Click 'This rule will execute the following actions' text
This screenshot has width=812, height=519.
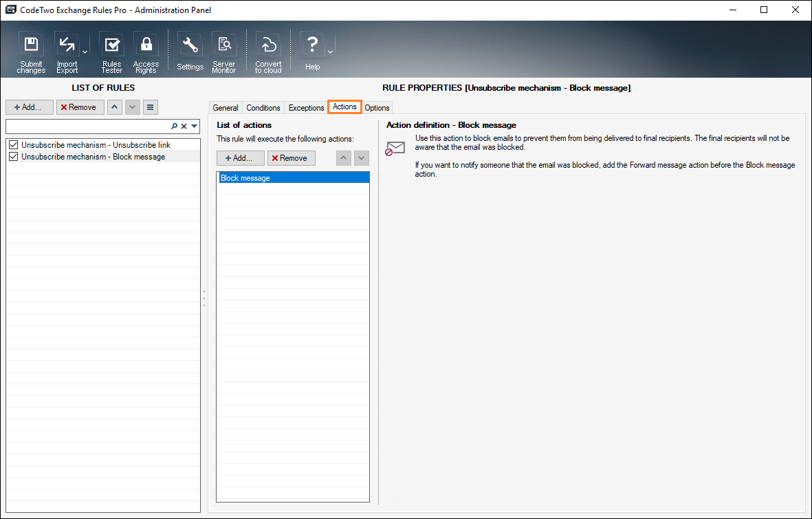point(285,139)
